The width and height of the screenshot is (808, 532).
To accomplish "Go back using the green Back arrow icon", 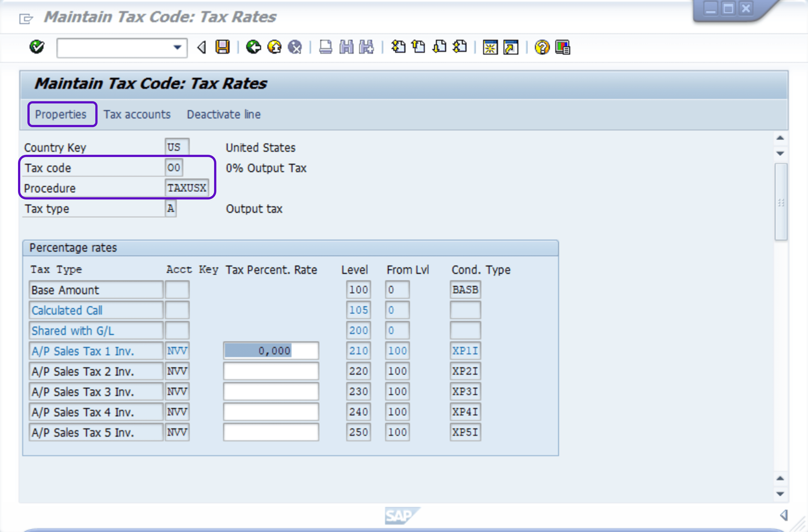I will [x=253, y=47].
